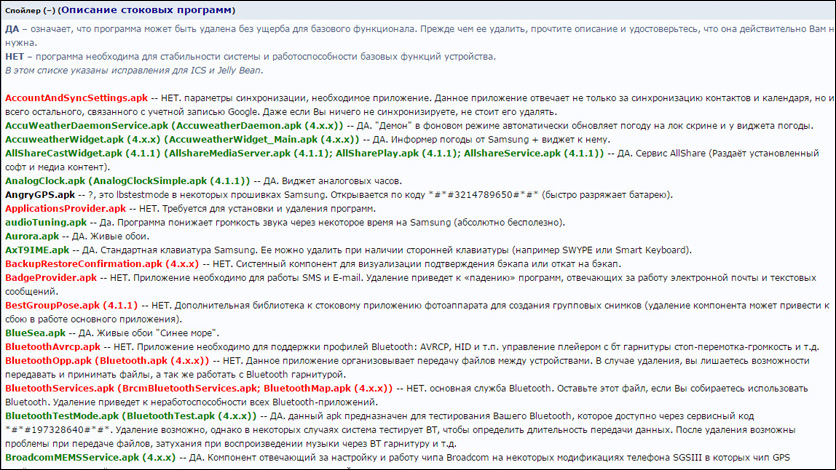Click AxT9IME.apk entry name
Viewport: 836px width, 470px height.
37,250
